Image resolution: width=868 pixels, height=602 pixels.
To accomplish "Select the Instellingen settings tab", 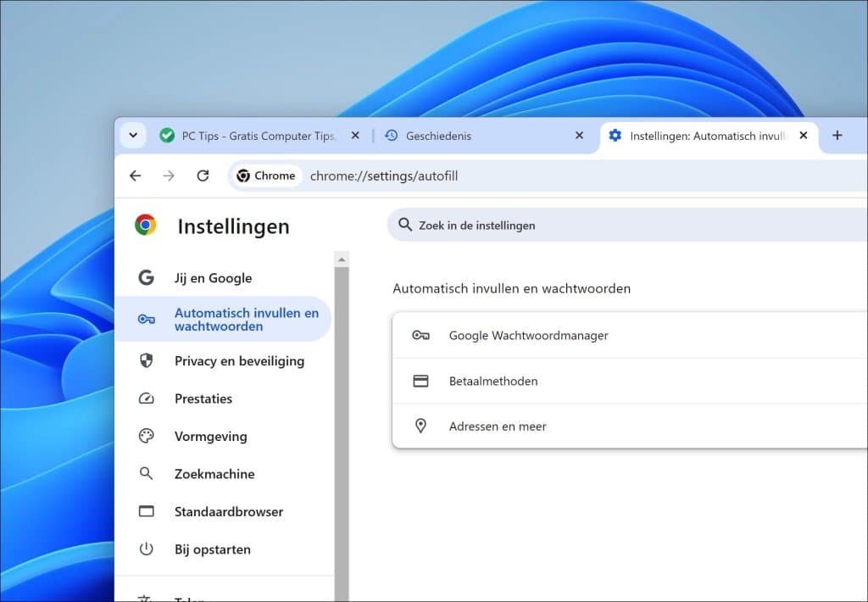I will [709, 136].
